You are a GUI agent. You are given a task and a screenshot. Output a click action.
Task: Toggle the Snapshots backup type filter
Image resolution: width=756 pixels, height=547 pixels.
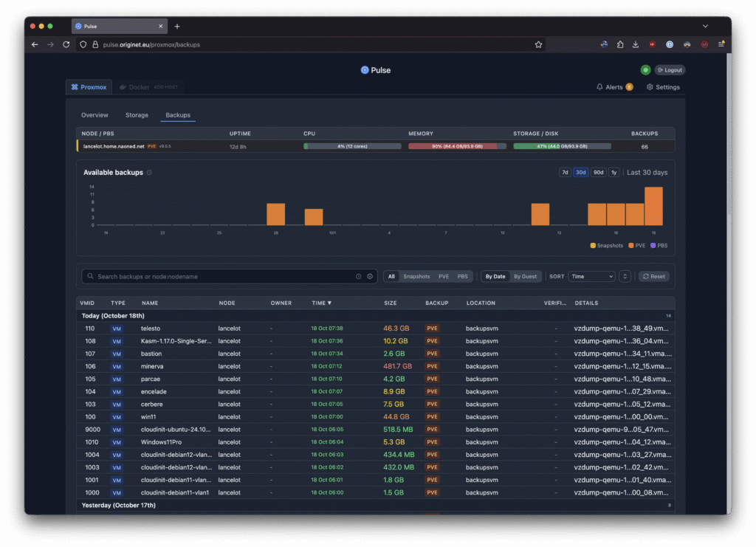point(416,276)
